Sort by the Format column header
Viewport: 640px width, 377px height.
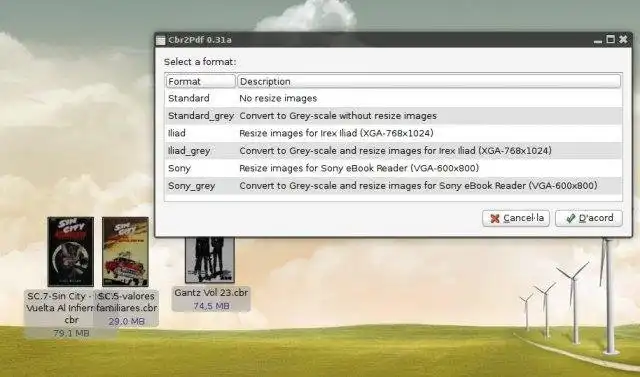[200, 81]
